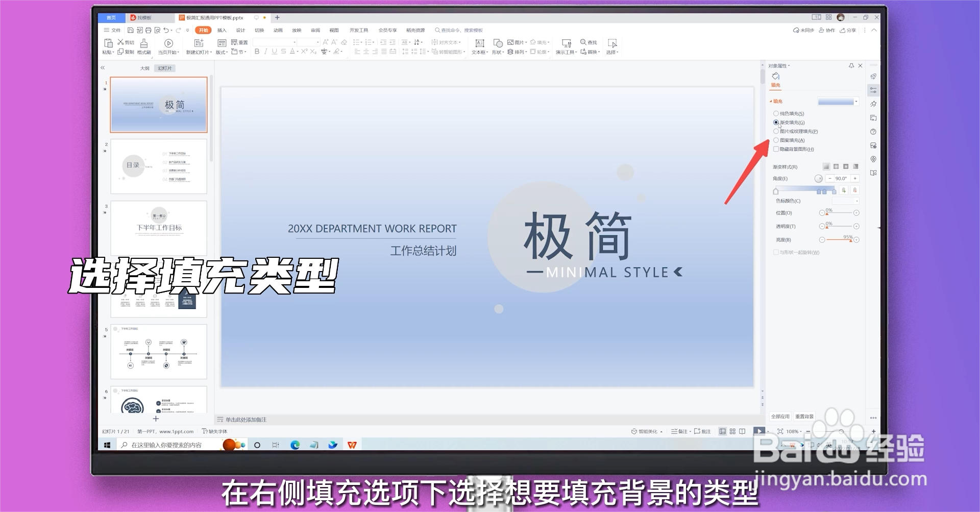The width and height of the screenshot is (980, 512).
Task: Open the fill preset color dropdown
Action: [x=856, y=102]
